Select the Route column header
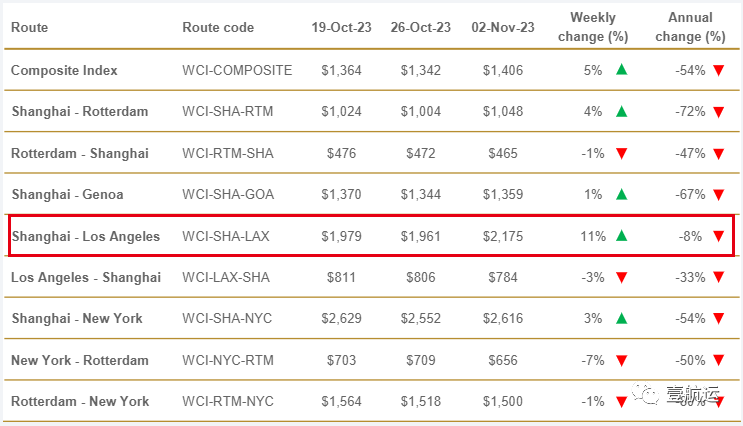 (29, 27)
